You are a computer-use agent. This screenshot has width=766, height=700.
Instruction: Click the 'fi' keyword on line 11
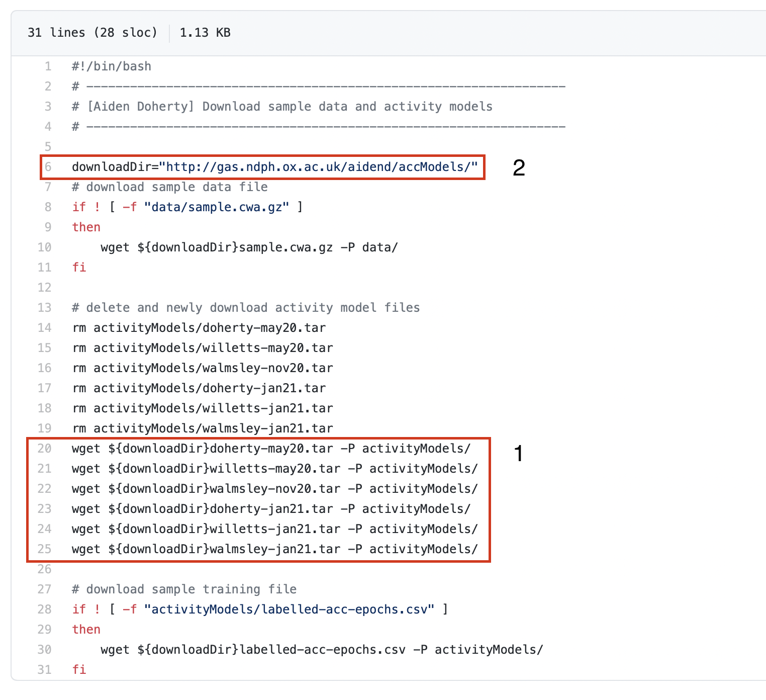coord(79,268)
